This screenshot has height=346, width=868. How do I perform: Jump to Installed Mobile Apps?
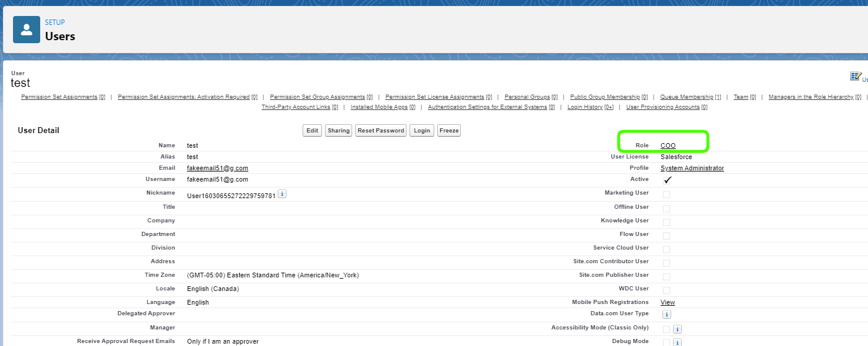pyautogui.click(x=383, y=107)
